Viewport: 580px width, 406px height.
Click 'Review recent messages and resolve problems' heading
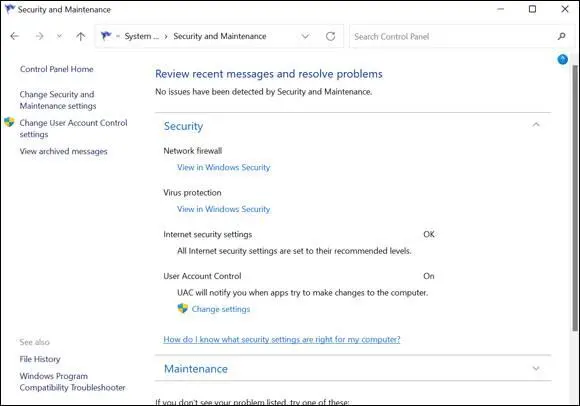269,74
